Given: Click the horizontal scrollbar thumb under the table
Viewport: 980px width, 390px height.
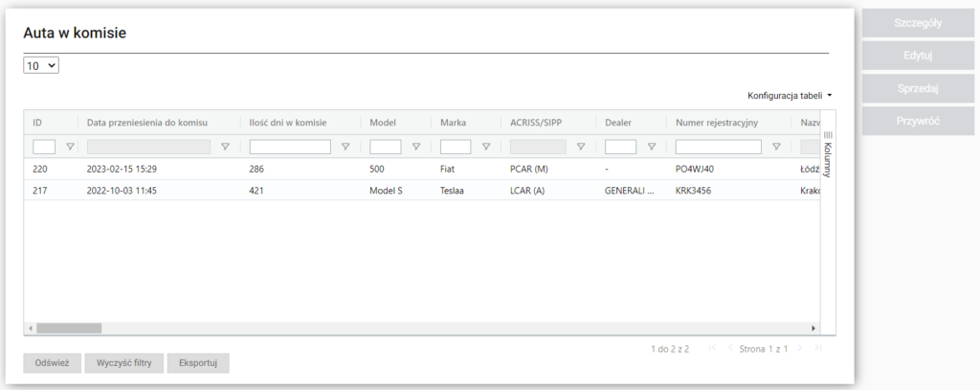Looking at the screenshot, I should pyautogui.click(x=69, y=328).
